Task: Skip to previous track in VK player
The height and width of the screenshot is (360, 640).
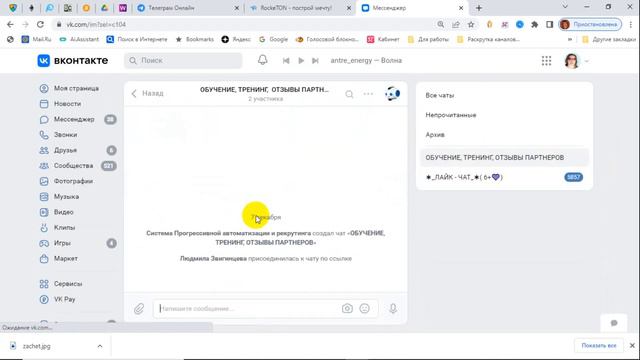Action: 286,60
